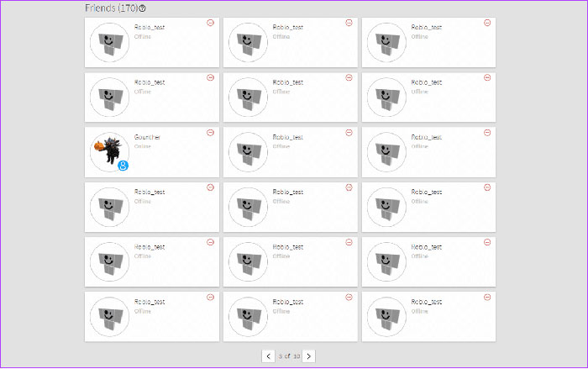Open the help icon beside Friends (170)
Viewport: 588px width, 369px height.
click(142, 8)
